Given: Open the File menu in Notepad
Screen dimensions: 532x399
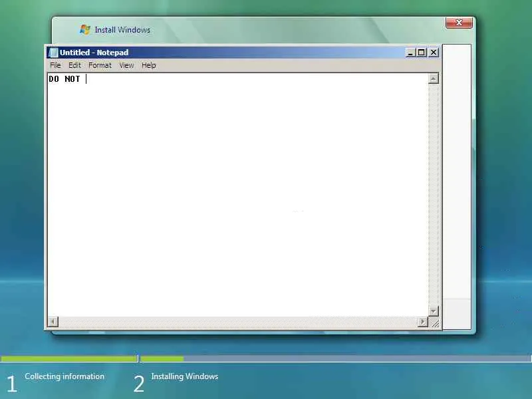Looking at the screenshot, I should click(x=55, y=65).
